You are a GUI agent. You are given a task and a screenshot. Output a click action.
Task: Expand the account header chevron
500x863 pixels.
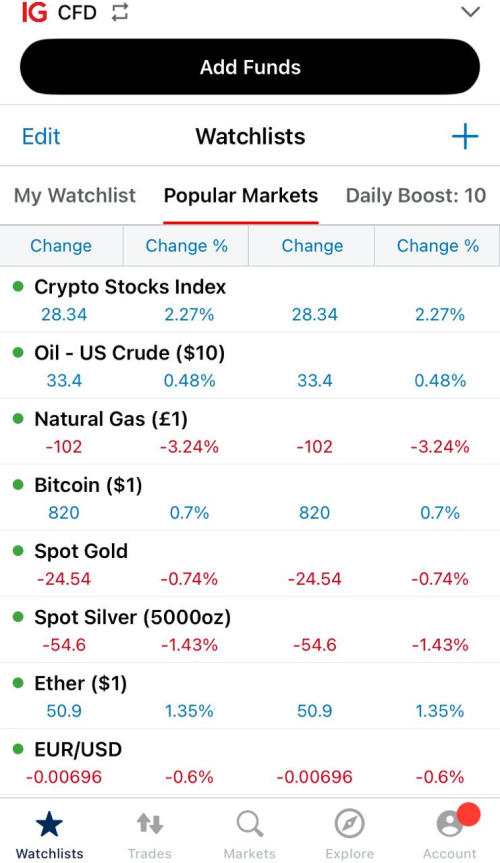[x=470, y=12]
